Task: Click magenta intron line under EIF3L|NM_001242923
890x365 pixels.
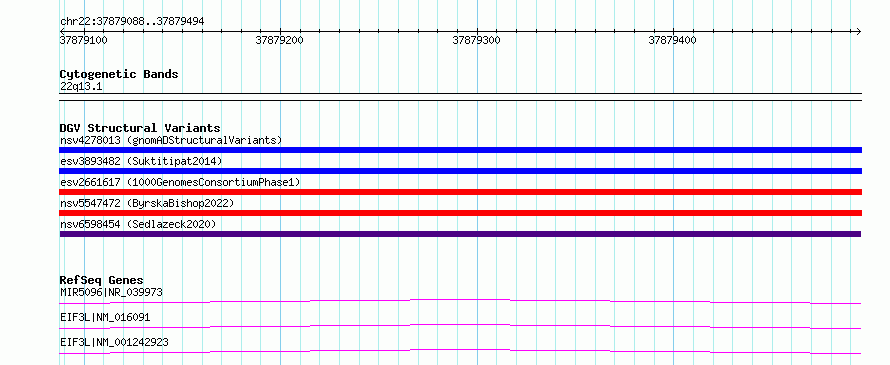Action: (460, 351)
